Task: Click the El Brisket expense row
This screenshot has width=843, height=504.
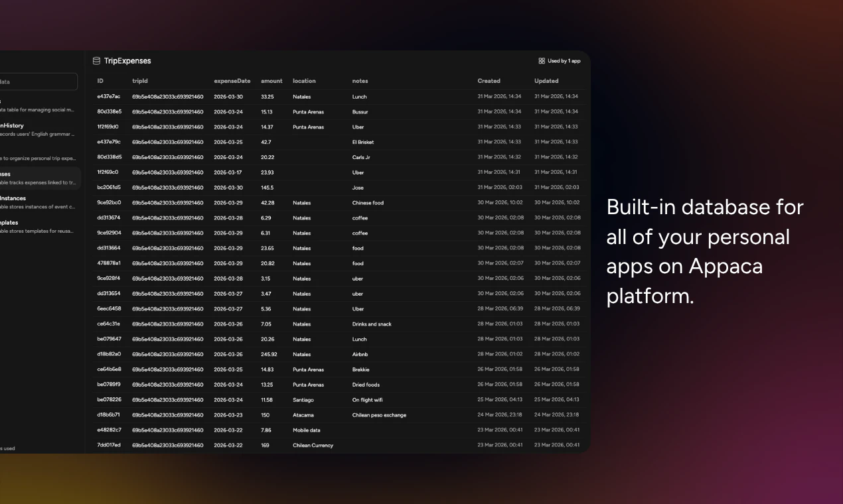Action: (x=332, y=142)
